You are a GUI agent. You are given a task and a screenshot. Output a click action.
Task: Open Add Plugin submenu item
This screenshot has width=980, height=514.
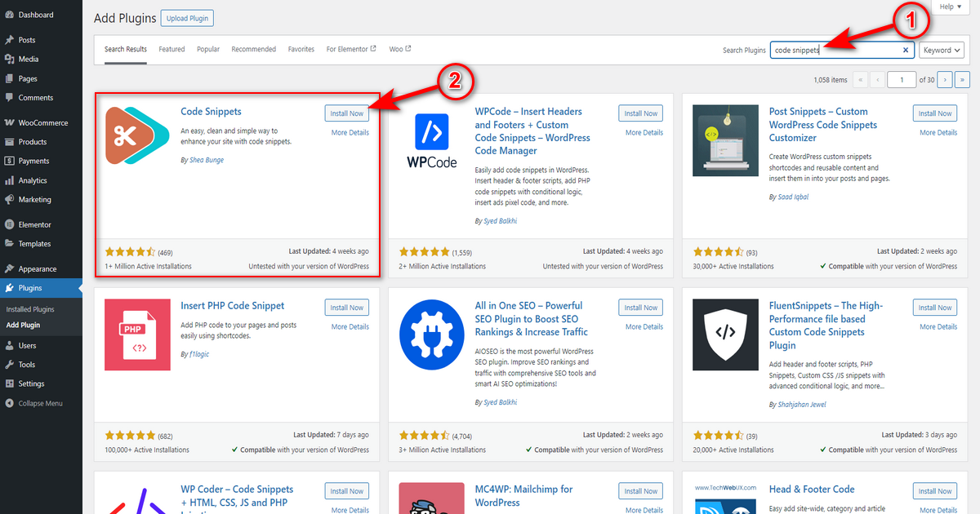[x=23, y=325]
